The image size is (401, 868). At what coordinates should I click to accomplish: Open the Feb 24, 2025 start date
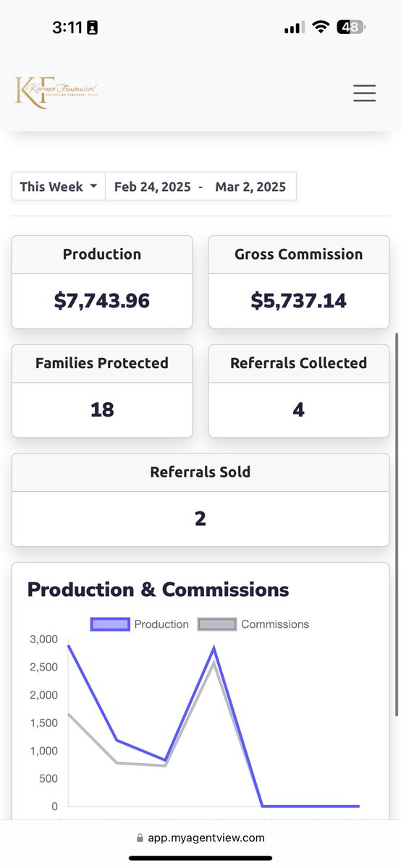click(x=153, y=187)
